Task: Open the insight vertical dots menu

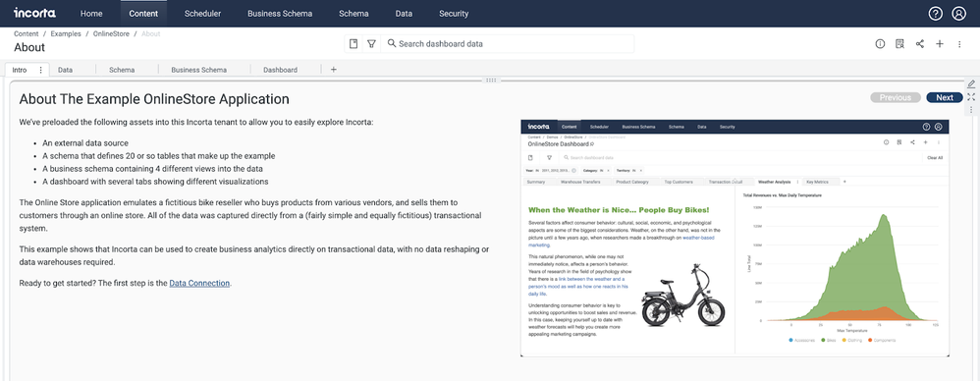Action: 970,110
